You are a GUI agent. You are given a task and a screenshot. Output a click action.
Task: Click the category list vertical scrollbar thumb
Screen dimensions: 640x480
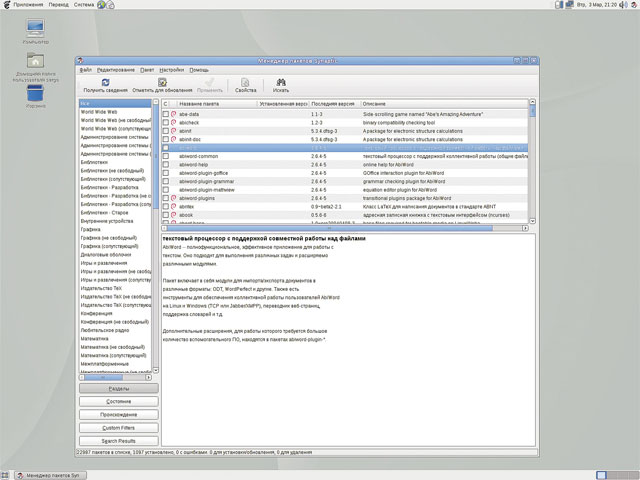[156, 157]
